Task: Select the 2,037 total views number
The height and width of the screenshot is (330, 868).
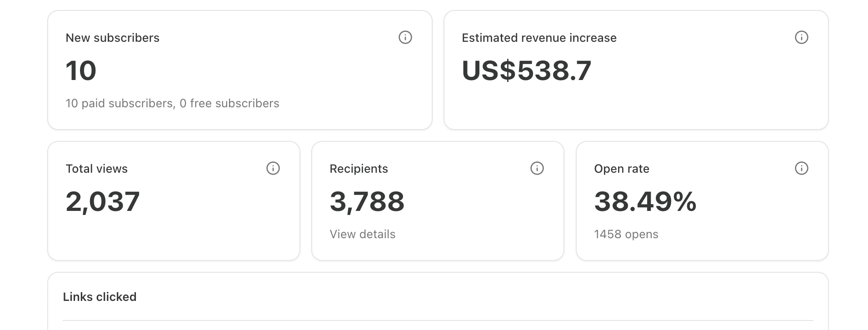Action: click(x=103, y=201)
